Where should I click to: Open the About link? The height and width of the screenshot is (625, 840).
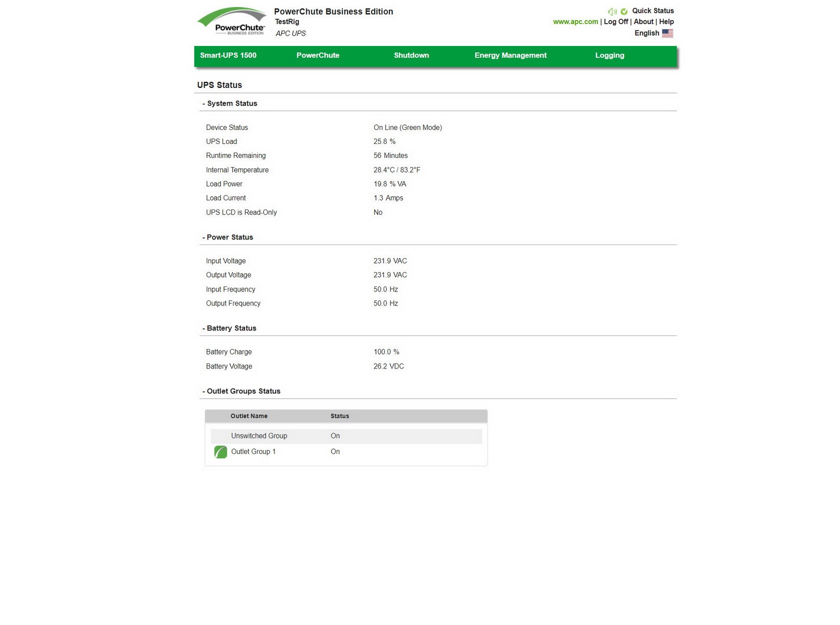coord(643,22)
